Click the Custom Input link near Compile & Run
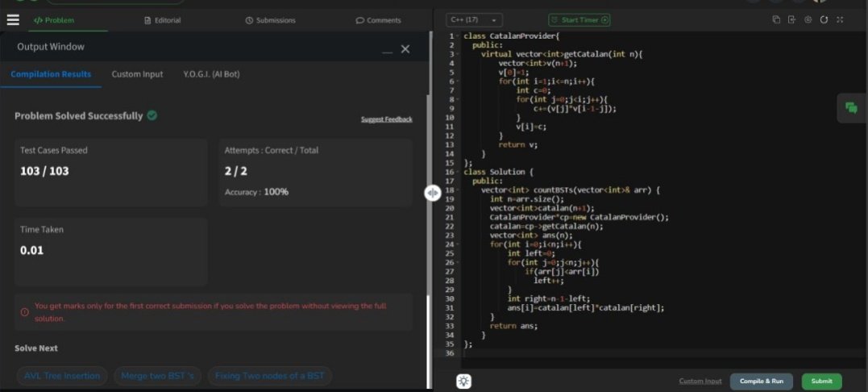868x392 pixels. point(700,381)
